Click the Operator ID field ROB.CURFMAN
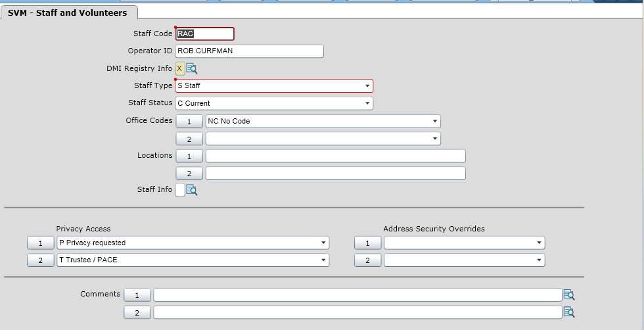Viewport: 644px width, 330px height. [x=249, y=51]
